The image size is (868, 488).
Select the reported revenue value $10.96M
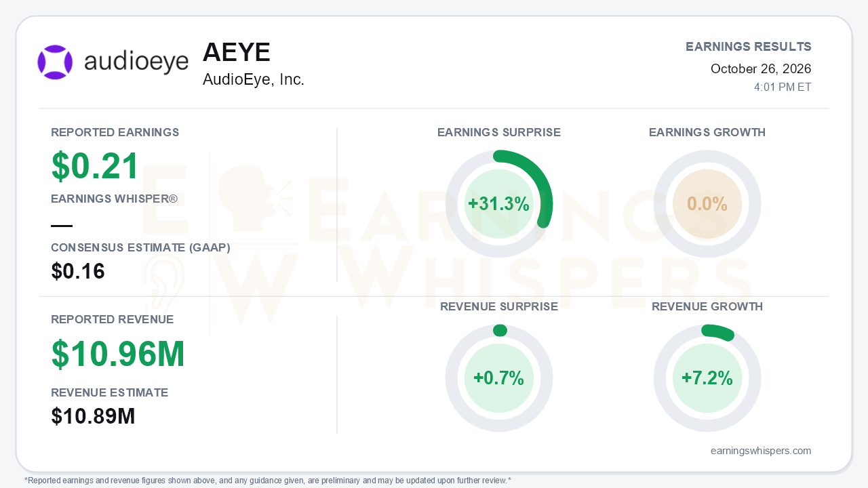118,354
